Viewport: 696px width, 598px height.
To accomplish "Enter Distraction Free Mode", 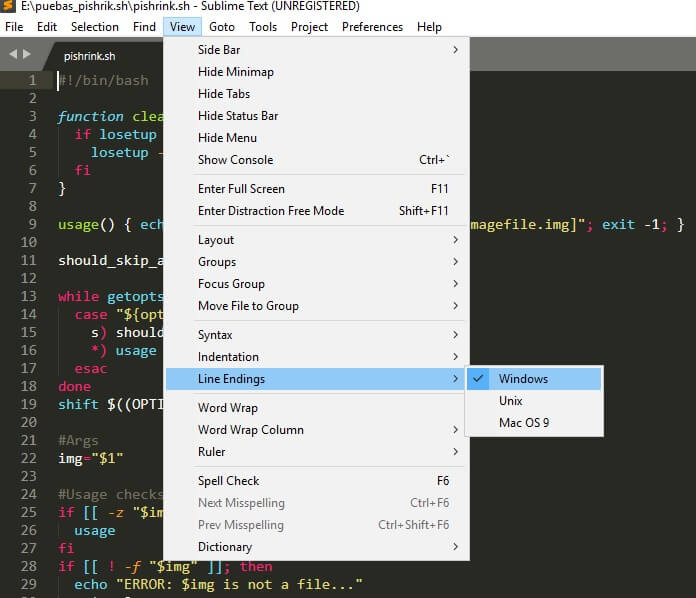I will [271, 211].
